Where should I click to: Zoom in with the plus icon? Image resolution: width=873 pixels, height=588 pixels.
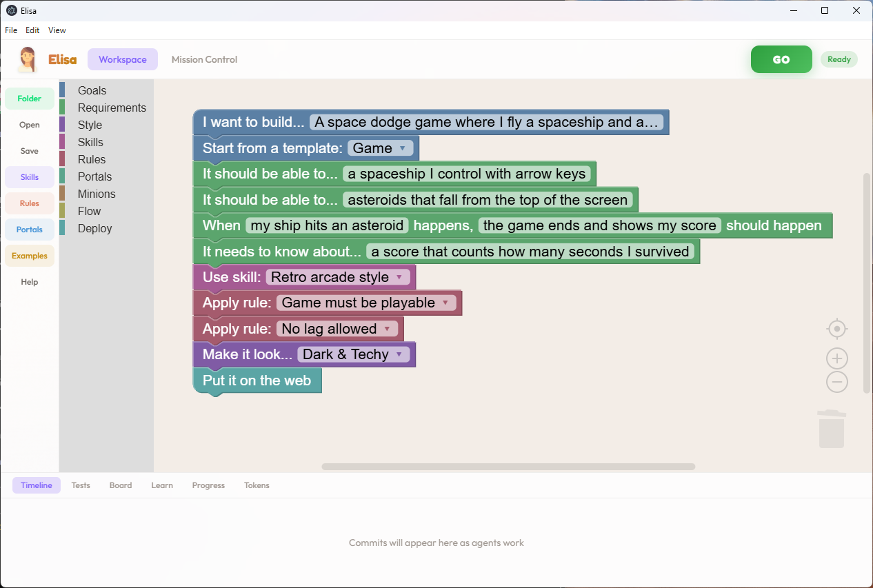click(x=836, y=358)
